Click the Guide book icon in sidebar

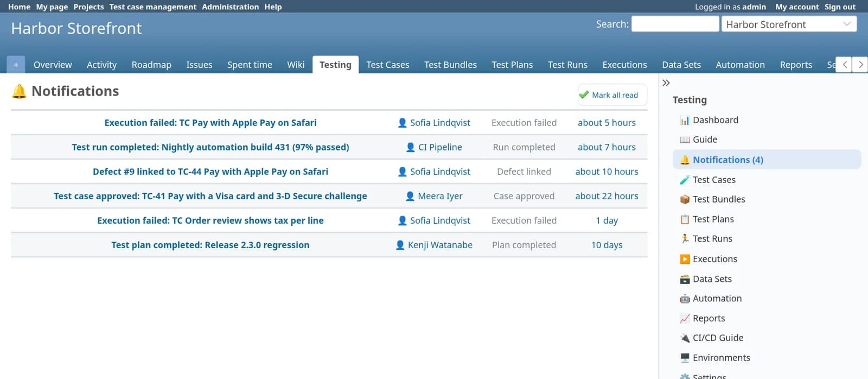pyautogui.click(x=685, y=140)
